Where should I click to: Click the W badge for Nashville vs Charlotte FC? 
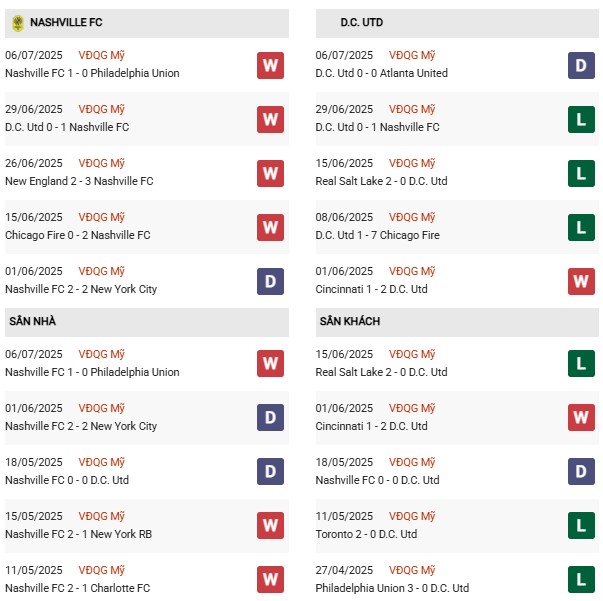point(270,579)
